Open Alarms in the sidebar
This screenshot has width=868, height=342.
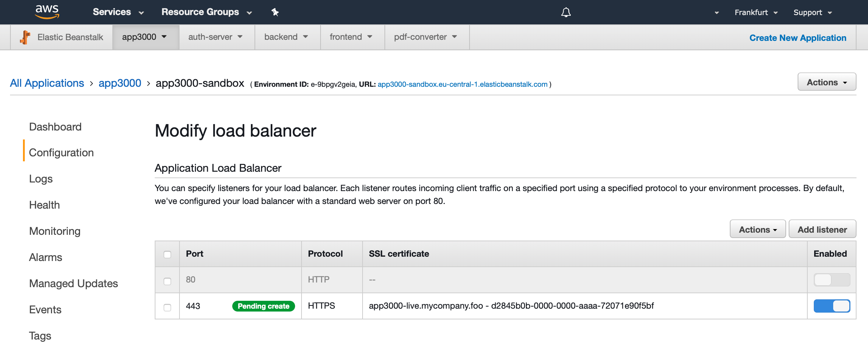(x=46, y=257)
